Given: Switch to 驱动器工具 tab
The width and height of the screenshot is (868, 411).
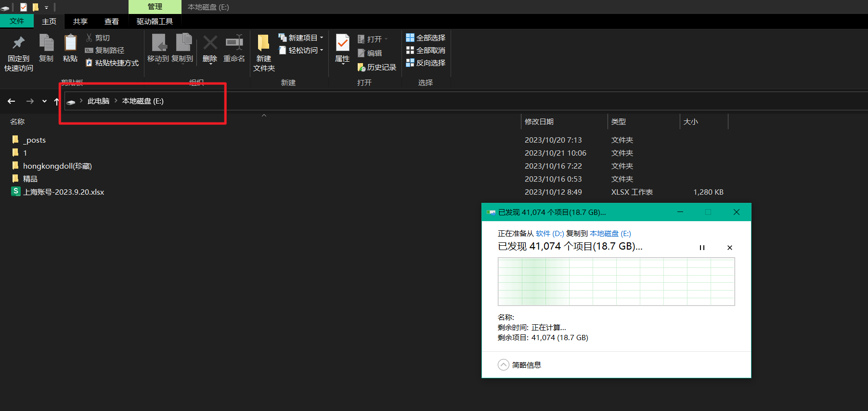Looking at the screenshot, I should 155,21.
